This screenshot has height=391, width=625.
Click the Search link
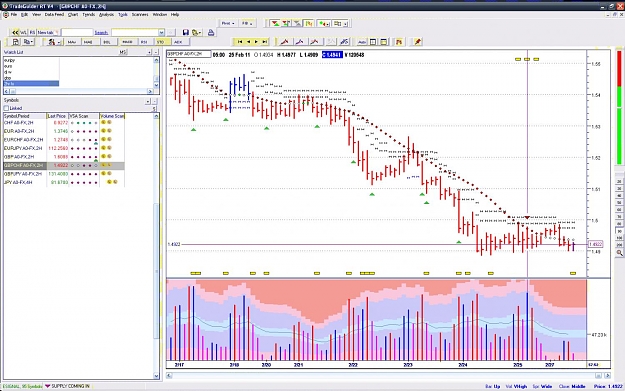(101, 33)
